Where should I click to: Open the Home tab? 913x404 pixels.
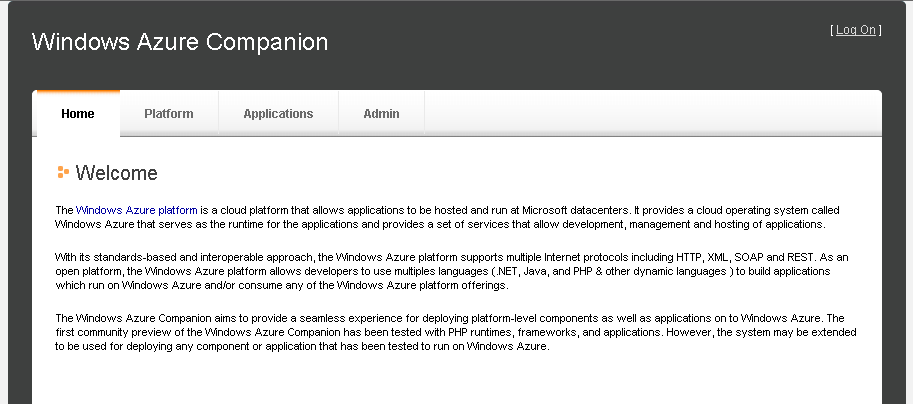click(77, 114)
